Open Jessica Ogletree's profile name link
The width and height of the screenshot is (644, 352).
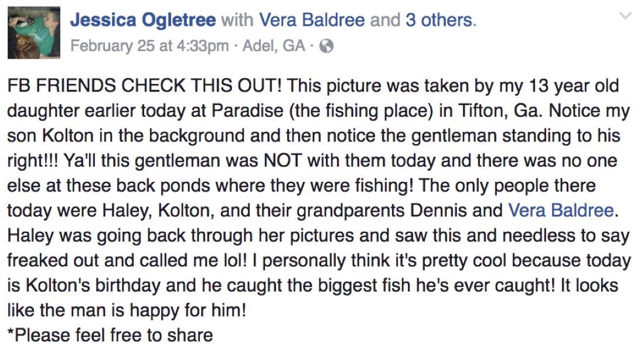[143, 20]
